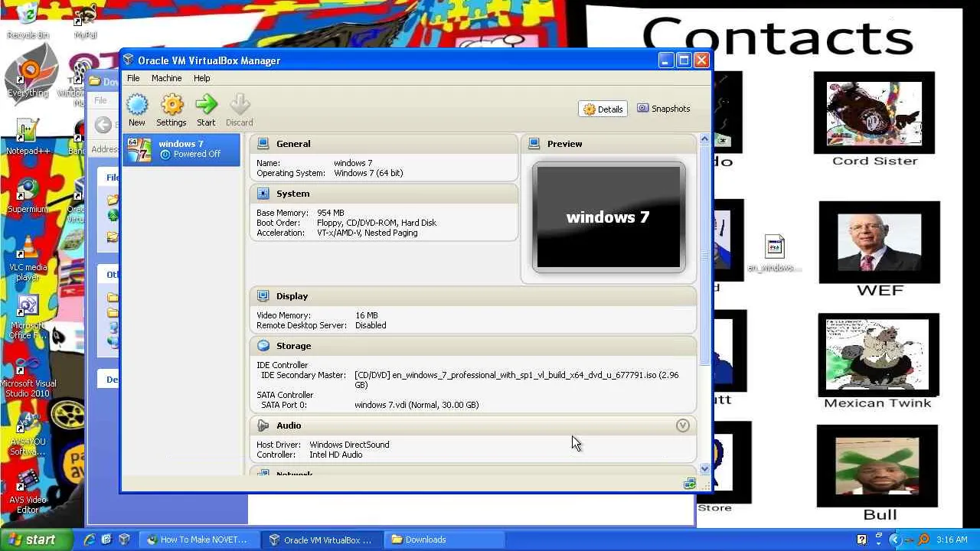The width and height of the screenshot is (980, 551).
Task: Click the 'VT-x/AMD-V, Nested Paging' acceleration value
Action: point(367,233)
